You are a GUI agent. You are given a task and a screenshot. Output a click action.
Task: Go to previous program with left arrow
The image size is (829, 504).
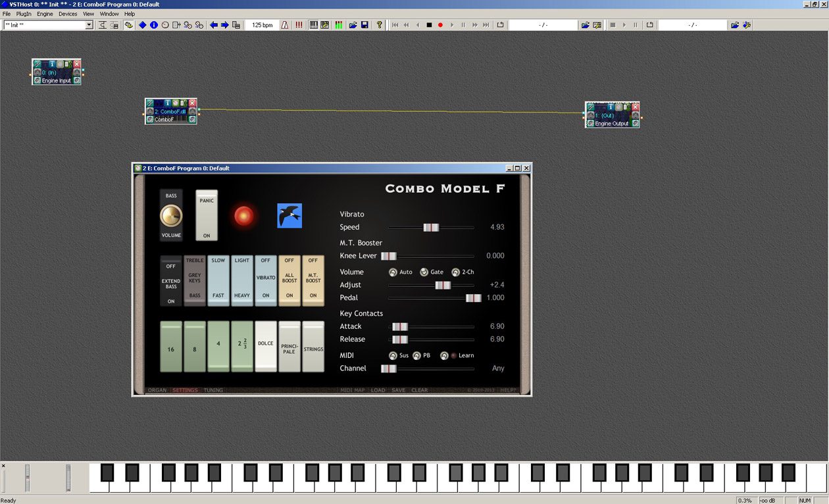[214, 25]
